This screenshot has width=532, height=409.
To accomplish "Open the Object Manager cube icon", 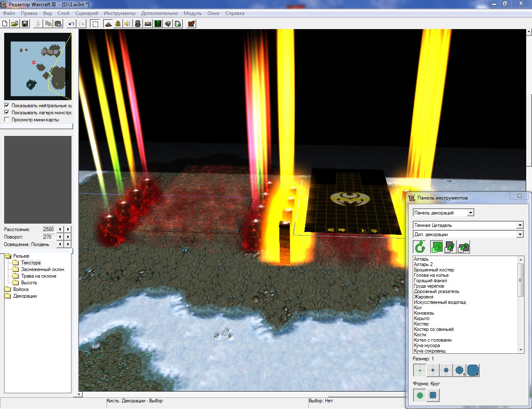I will tap(168, 24).
